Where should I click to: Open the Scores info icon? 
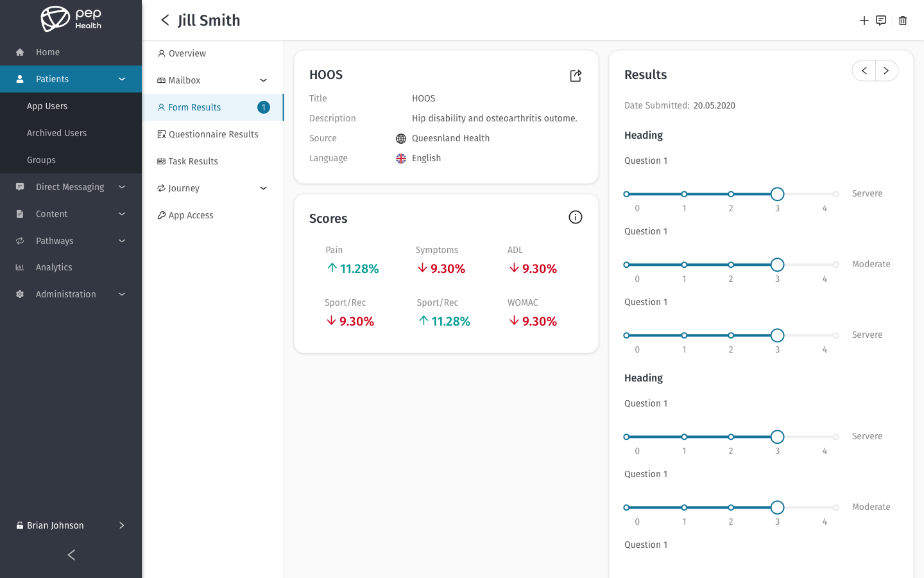(x=576, y=217)
